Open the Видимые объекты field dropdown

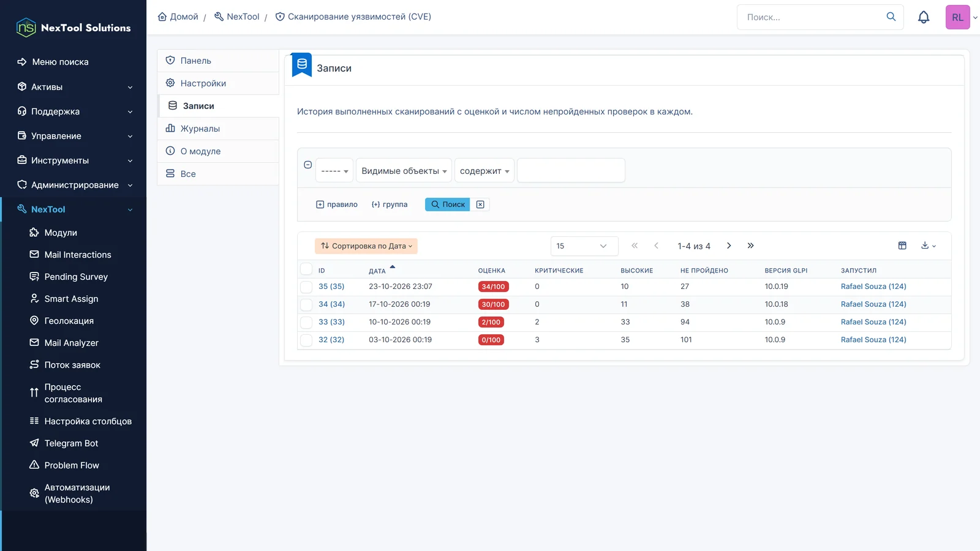pos(404,171)
